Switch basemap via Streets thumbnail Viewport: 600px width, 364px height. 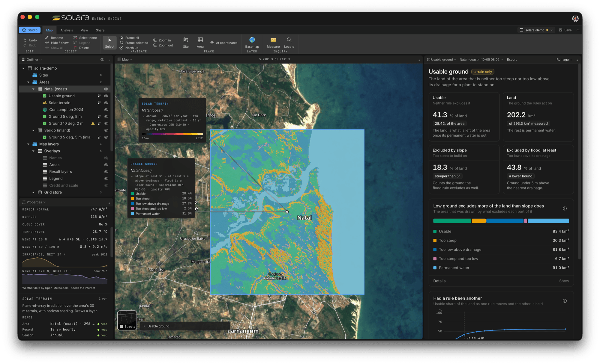click(x=127, y=320)
